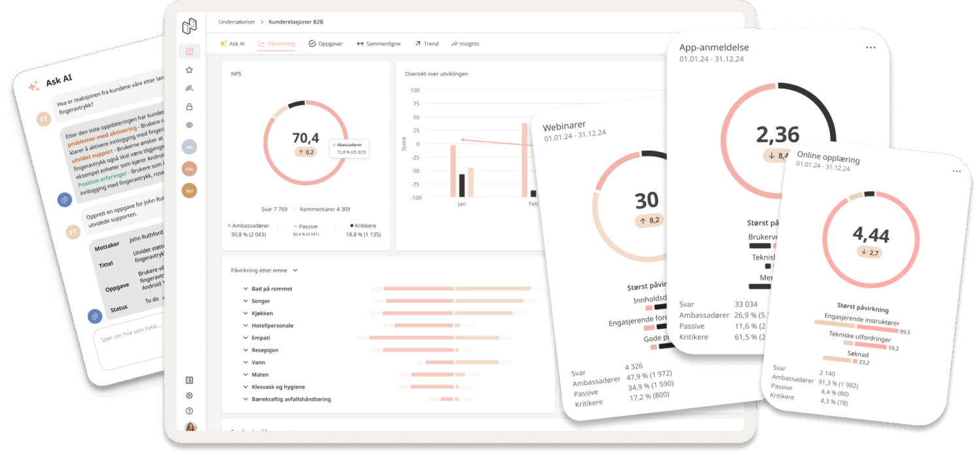Click the user profile avatar at bottom
Image resolution: width=980 pixels, height=455 pixels.
[191, 427]
